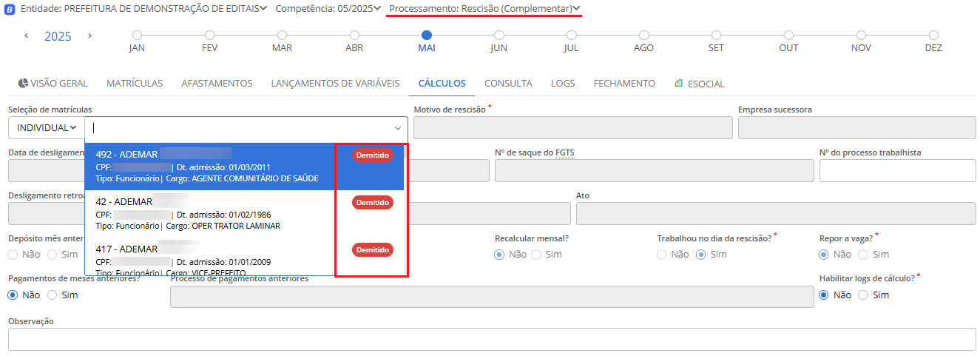Click Demitido badge on matrícula 492
The image size is (980, 356).
(372, 155)
